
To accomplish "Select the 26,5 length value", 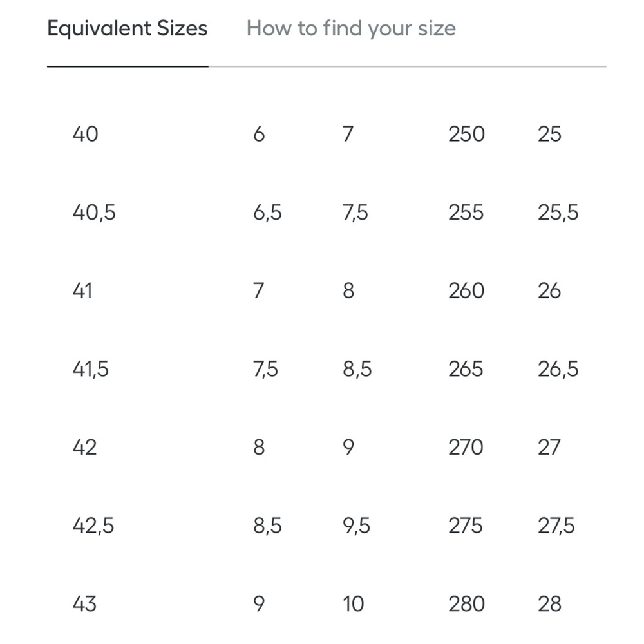I will coord(558,369).
